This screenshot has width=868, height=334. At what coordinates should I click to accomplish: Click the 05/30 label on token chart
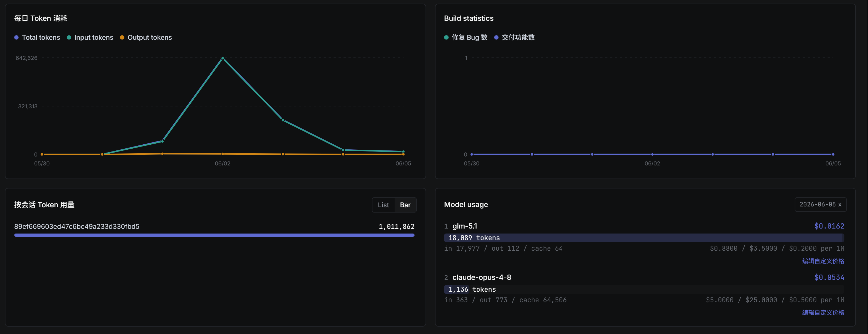point(42,164)
